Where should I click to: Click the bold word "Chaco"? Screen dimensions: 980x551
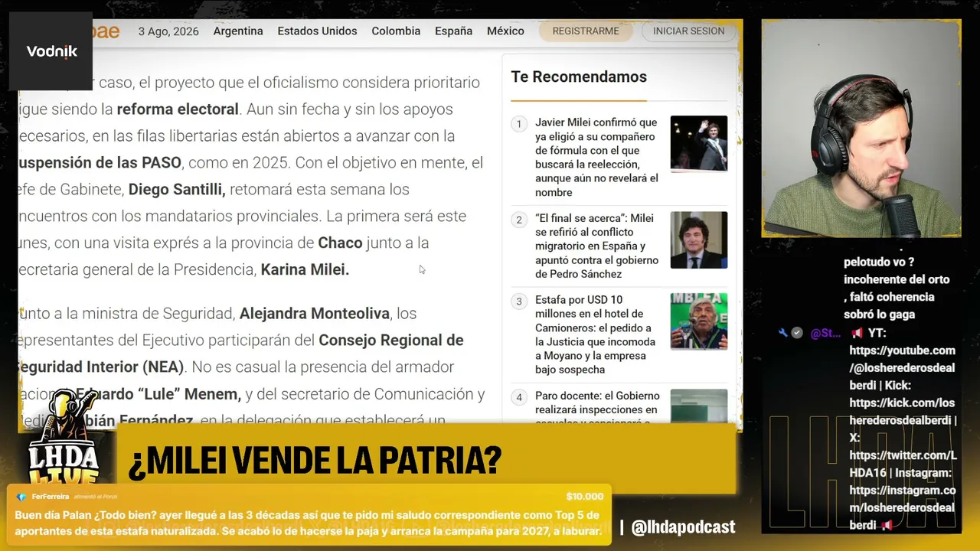340,243
